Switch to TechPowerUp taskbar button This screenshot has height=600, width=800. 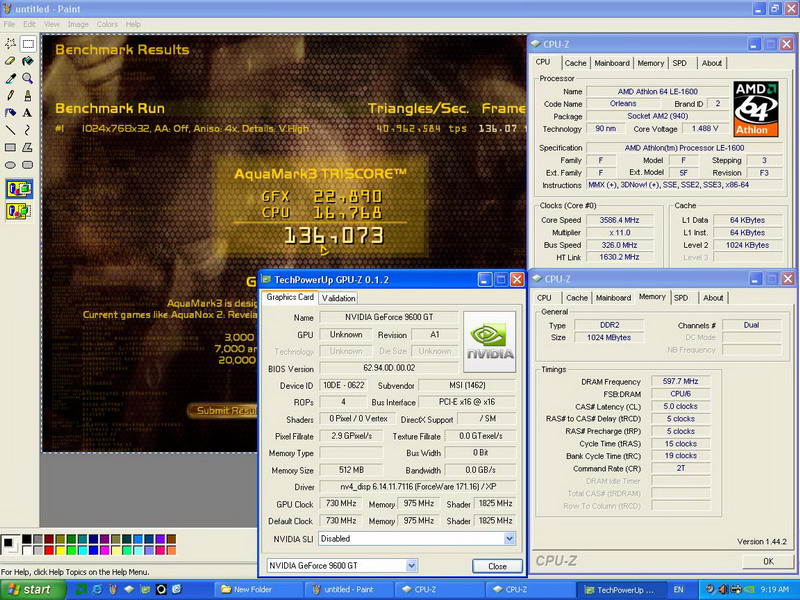click(x=622, y=590)
